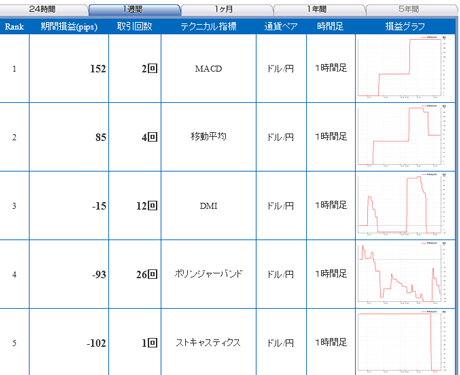Click 1時間足 in the 移動平均 row

[x=331, y=136]
